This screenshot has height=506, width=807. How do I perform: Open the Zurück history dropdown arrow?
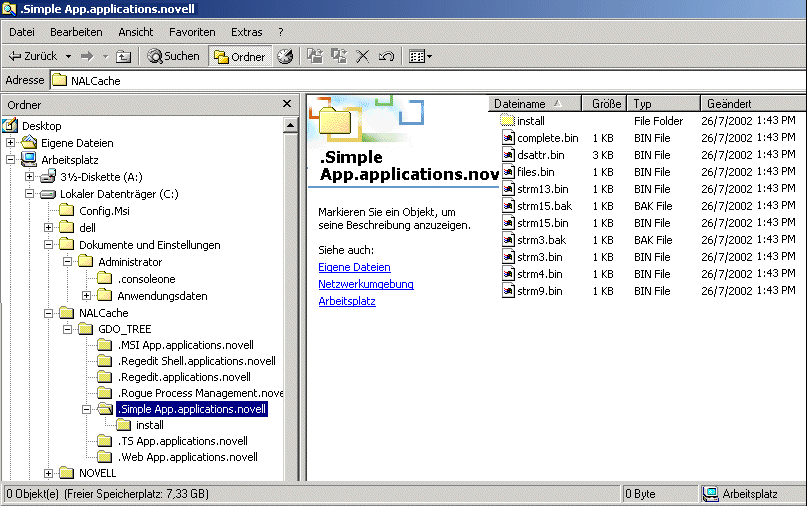click(67, 57)
